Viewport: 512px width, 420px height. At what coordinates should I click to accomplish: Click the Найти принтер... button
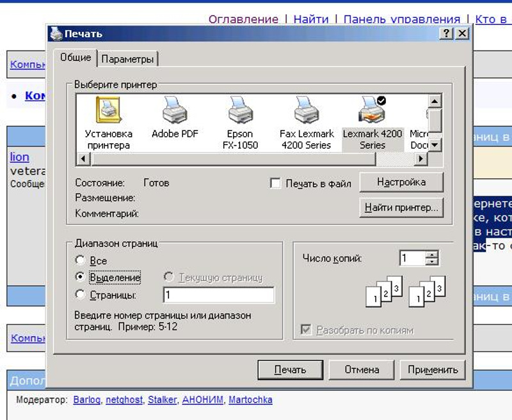401,207
